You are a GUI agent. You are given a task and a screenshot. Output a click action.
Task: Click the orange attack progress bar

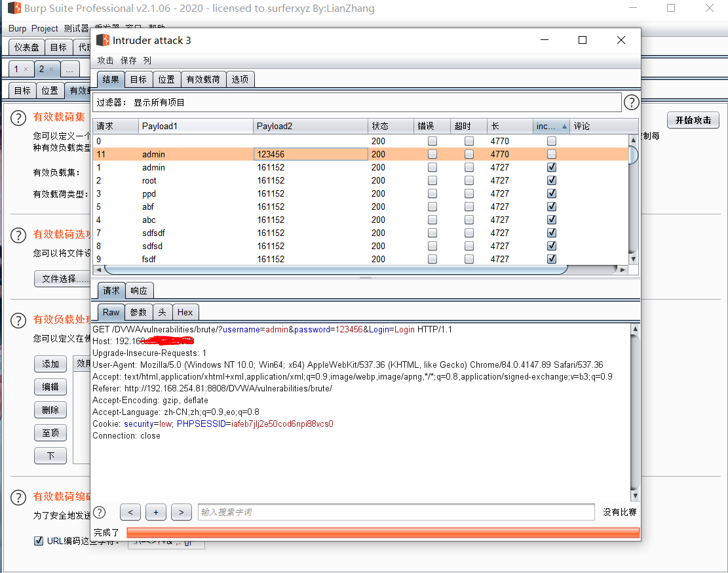pyautogui.click(x=383, y=532)
